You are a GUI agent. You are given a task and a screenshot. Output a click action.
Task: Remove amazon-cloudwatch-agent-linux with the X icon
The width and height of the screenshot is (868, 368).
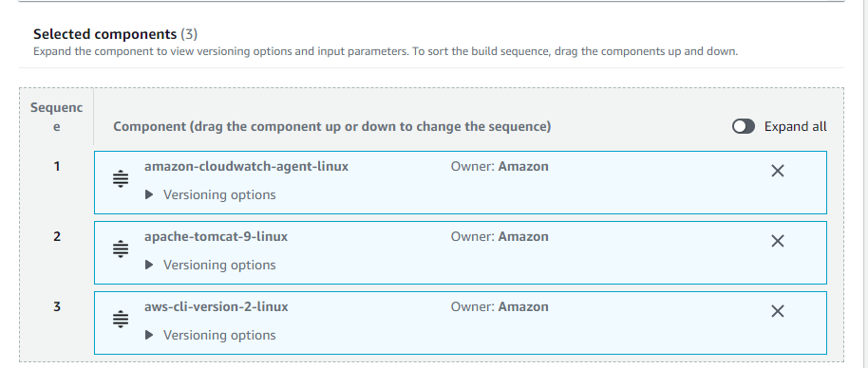tap(777, 172)
